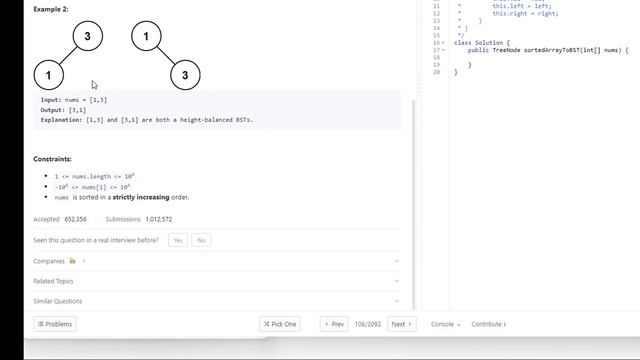This screenshot has width=640, height=360.
Task: Answer Yes to seen in interview
Action: (x=178, y=240)
